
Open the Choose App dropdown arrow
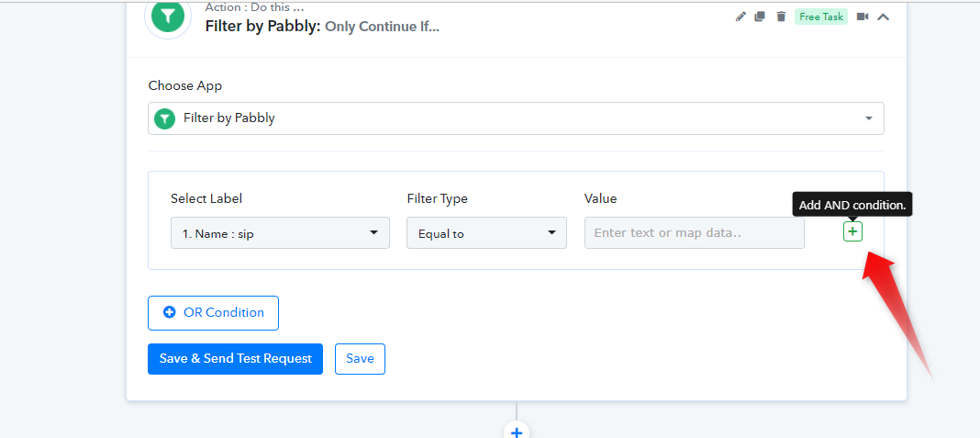point(868,118)
